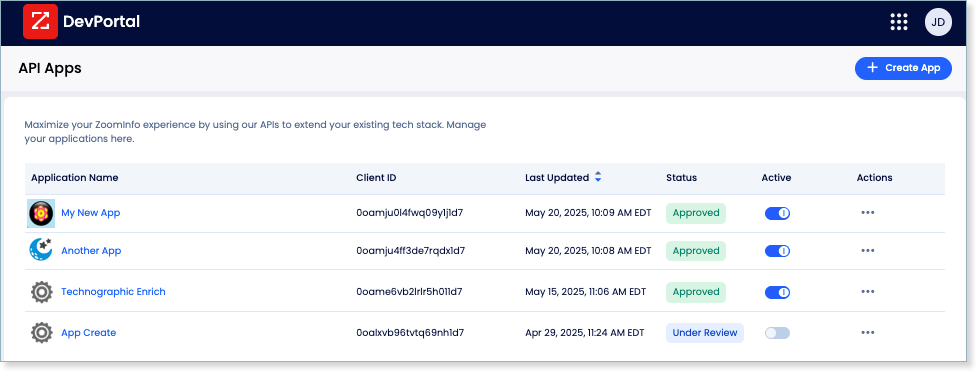Click the Actions column header
977x372 pixels.
875,178
